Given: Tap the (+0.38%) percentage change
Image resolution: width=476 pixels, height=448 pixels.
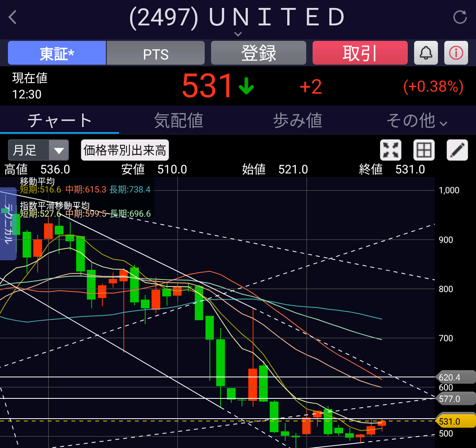Looking at the screenshot, I should point(433,87).
